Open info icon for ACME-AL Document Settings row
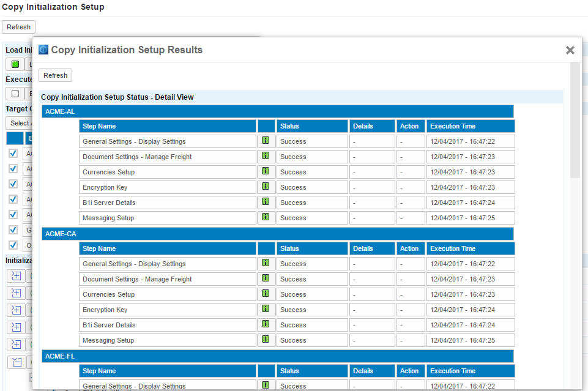 [x=266, y=156]
